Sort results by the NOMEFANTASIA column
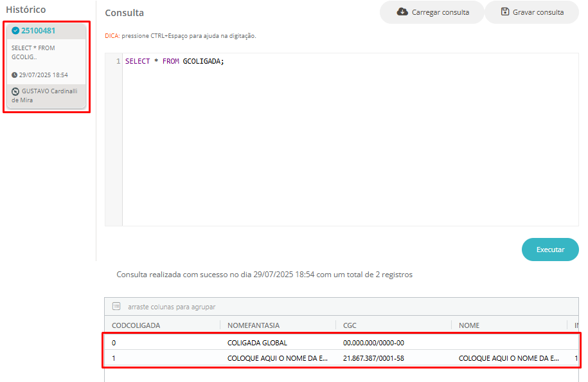Image resolution: width=588 pixels, height=382 pixels. pos(256,325)
